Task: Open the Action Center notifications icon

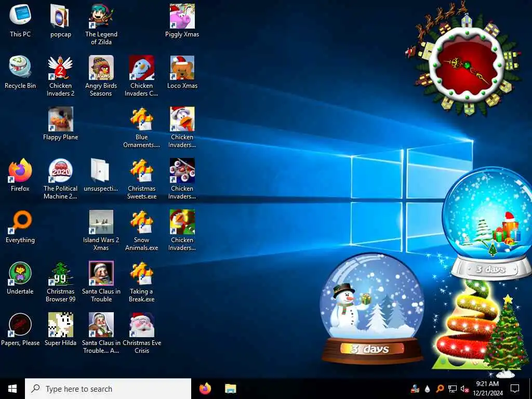Action: (x=515, y=389)
